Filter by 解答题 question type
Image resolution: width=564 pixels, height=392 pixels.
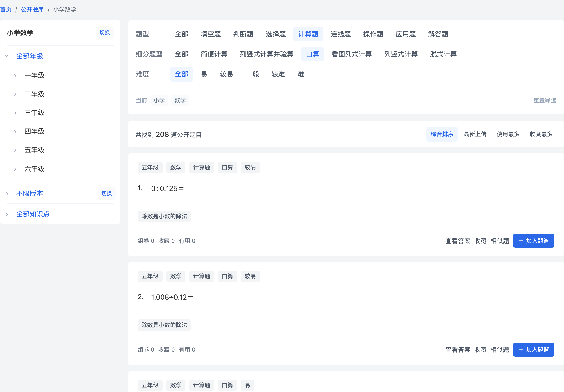point(438,34)
